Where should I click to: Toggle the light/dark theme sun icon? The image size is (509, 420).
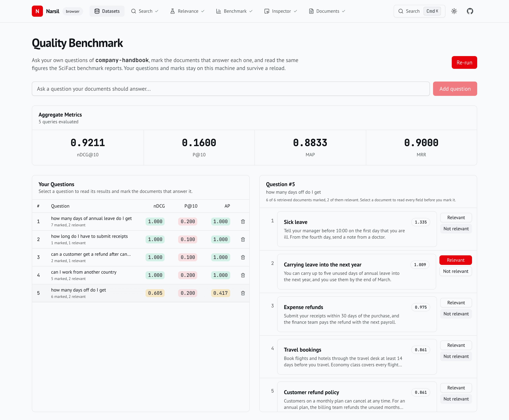[454, 11]
